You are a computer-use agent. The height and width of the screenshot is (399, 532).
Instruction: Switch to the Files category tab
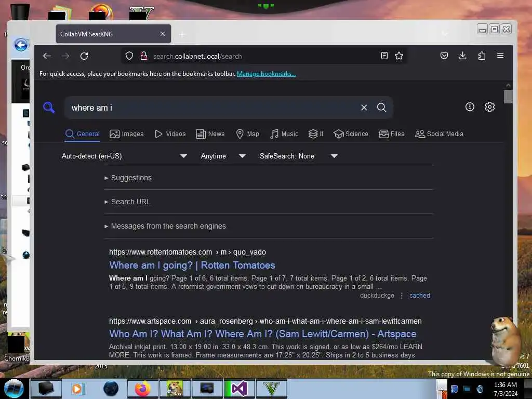click(392, 134)
